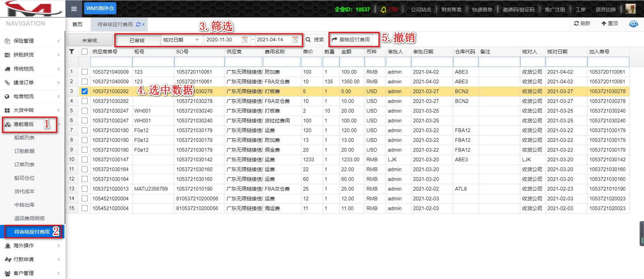Click the refresh icon on 待审核应付费用 tab

coord(138,25)
